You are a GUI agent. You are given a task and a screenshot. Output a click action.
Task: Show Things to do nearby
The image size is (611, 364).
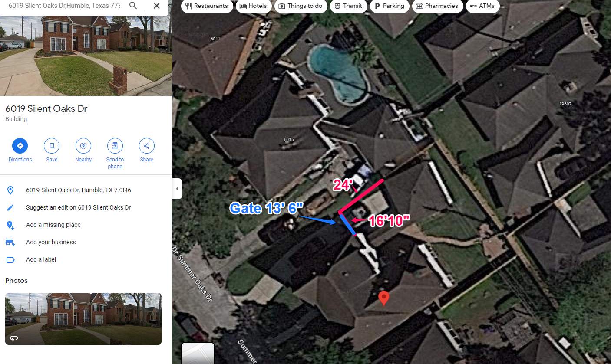(301, 6)
